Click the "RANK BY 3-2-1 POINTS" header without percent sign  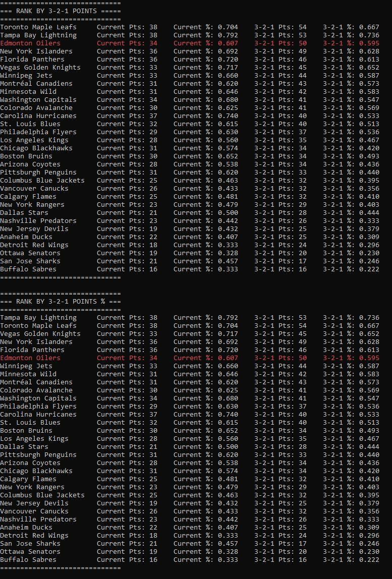(x=60, y=11)
